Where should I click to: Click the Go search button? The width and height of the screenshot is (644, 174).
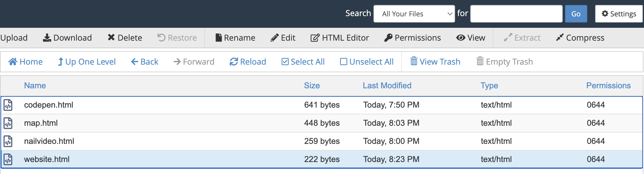pos(576,14)
